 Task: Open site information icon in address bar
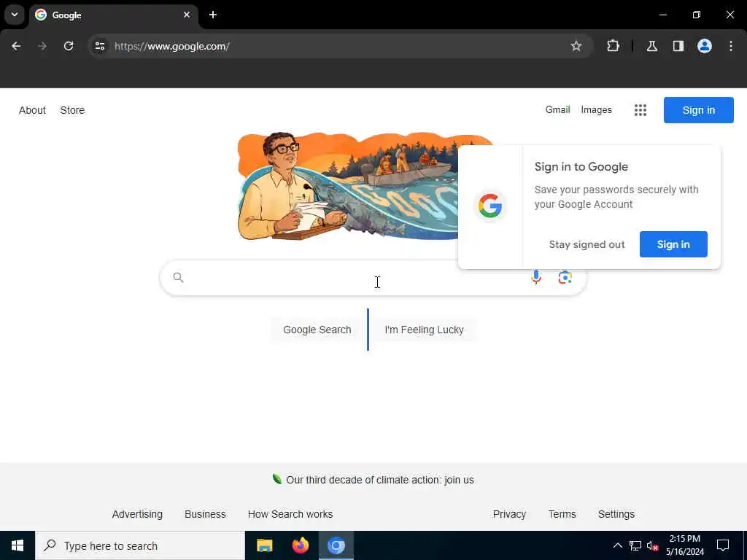(100, 46)
